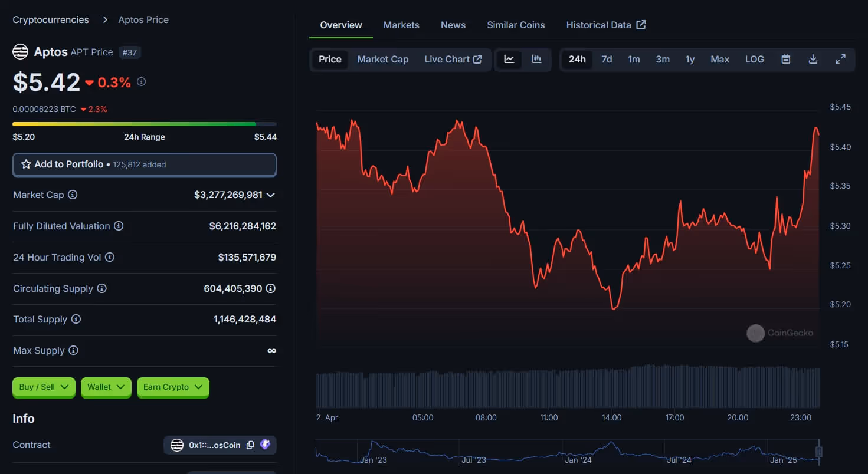This screenshot has width=868, height=474.
Task: Click info icon next to 0.3% change
Action: pyautogui.click(x=141, y=82)
